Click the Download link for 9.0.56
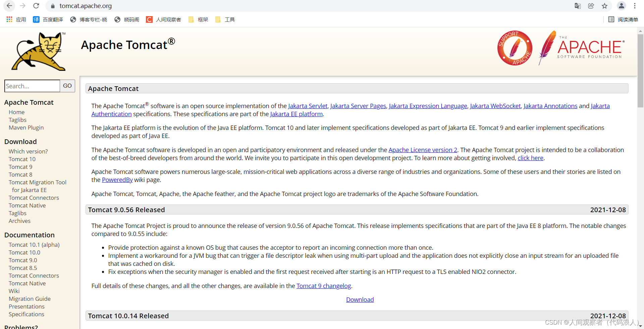Screen dimensions: 644x329 click(x=360, y=300)
